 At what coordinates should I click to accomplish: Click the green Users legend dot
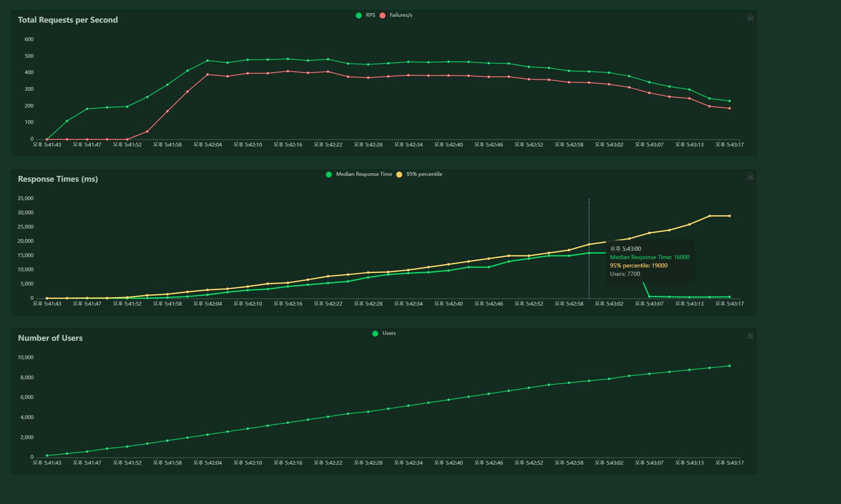[x=375, y=334]
